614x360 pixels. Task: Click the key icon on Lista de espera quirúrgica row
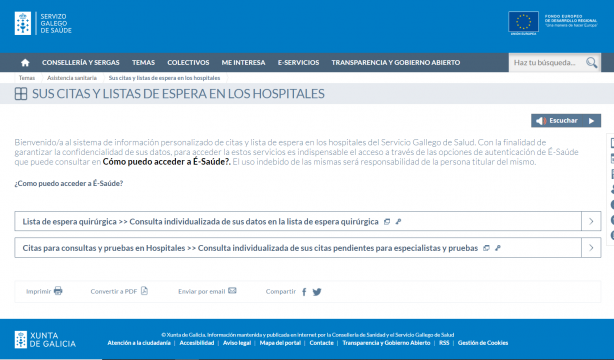pyautogui.click(x=398, y=222)
